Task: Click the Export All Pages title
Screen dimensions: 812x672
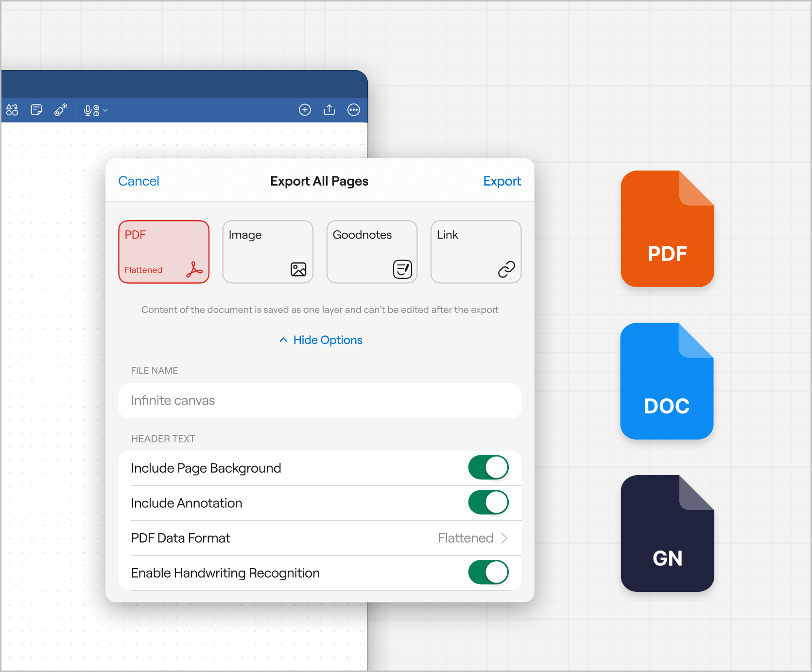Action: 319,181
